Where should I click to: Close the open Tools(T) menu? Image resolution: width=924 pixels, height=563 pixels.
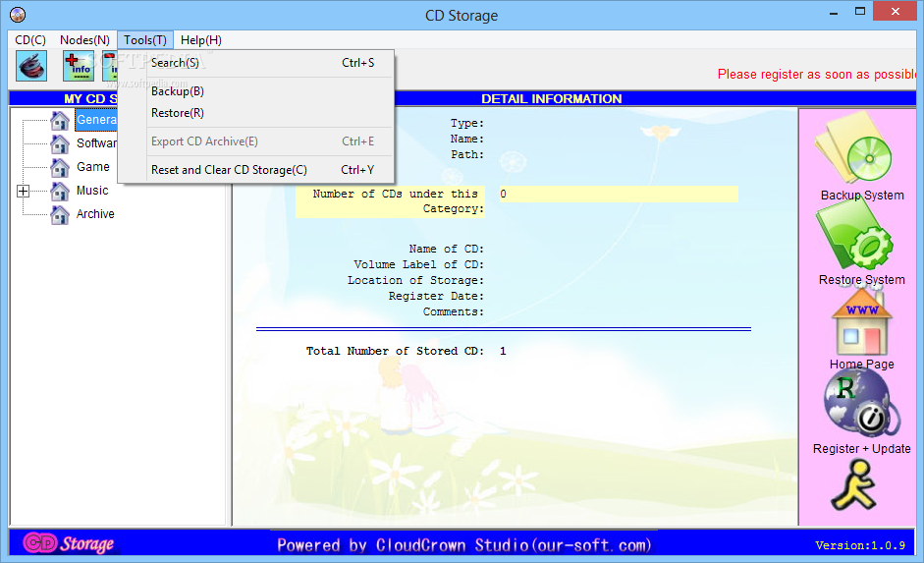(145, 40)
